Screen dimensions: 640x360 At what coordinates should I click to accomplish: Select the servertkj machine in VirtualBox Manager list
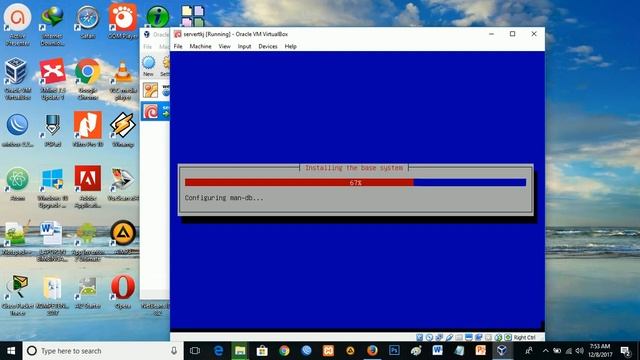coord(156,111)
